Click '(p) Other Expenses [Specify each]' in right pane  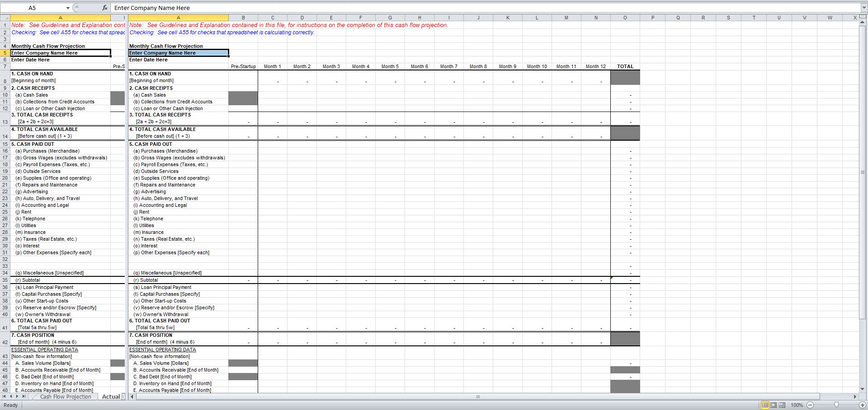click(x=171, y=252)
